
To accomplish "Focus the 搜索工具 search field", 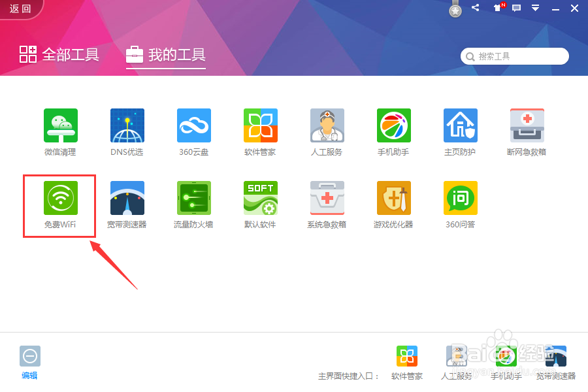I will 515,56.
